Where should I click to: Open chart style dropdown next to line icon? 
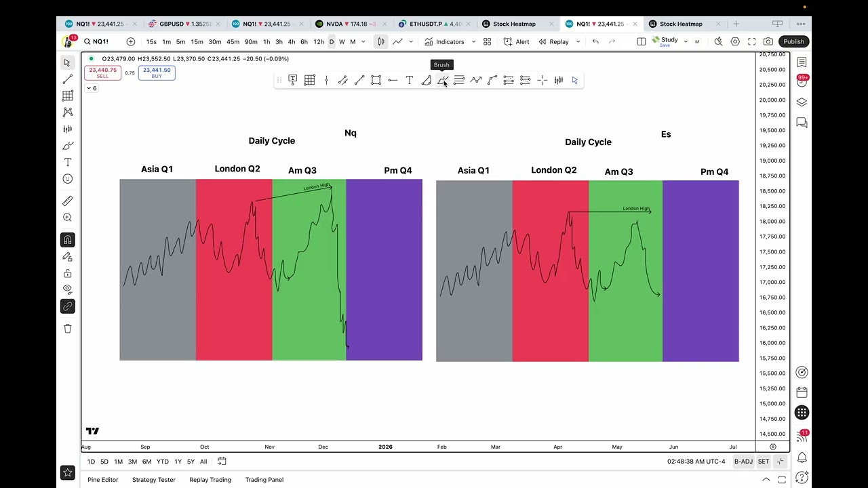(x=412, y=41)
